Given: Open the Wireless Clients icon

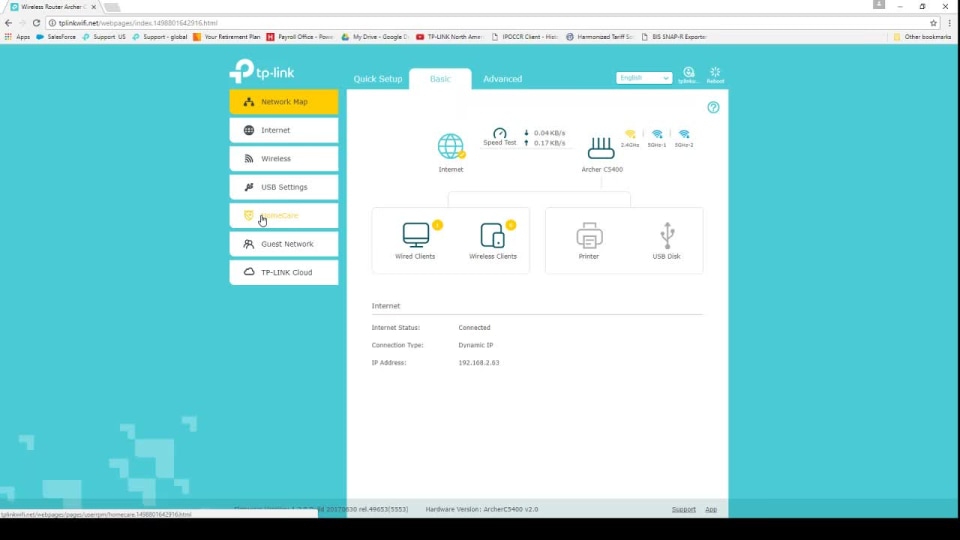Looking at the screenshot, I should 492,235.
